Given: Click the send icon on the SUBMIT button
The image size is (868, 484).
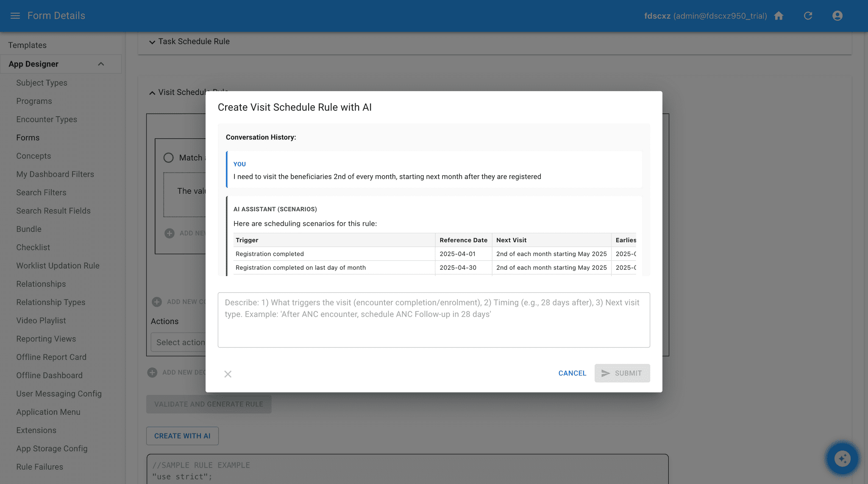Looking at the screenshot, I should pyautogui.click(x=606, y=373).
